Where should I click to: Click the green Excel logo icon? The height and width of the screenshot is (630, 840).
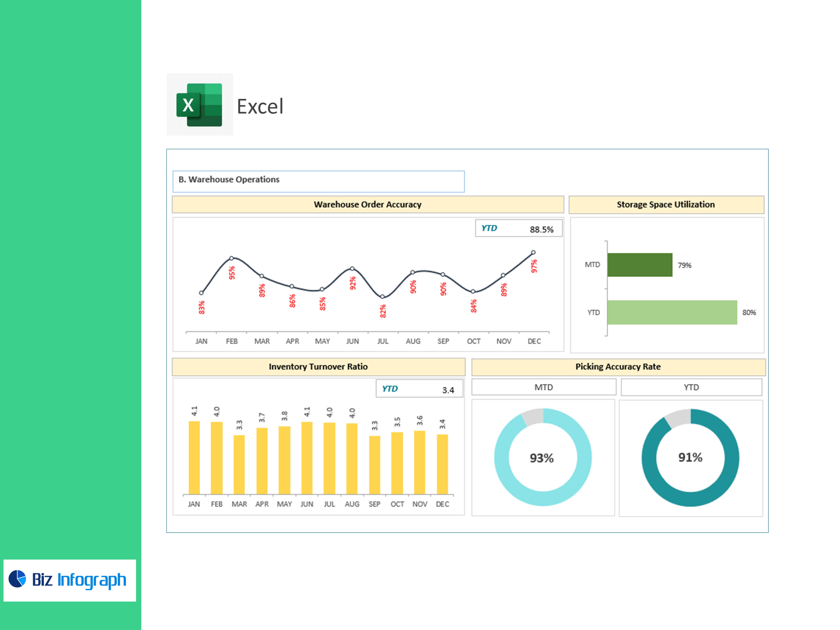pos(199,105)
